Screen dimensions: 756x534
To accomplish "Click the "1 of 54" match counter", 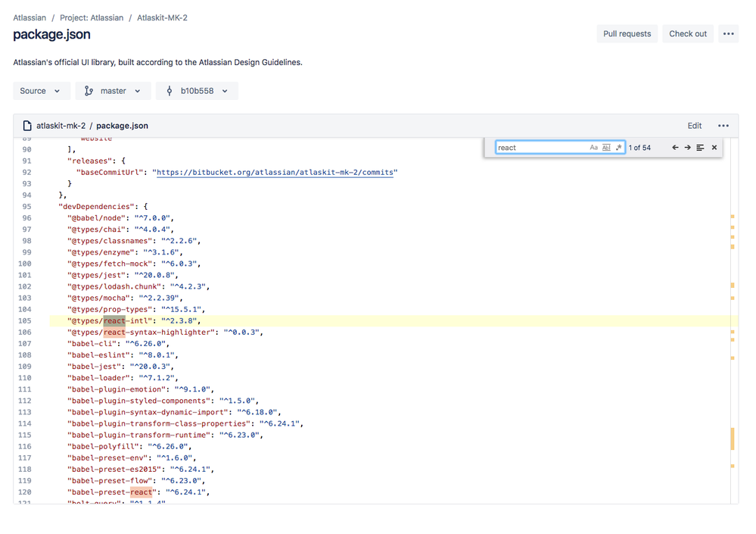I will (639, 148).
